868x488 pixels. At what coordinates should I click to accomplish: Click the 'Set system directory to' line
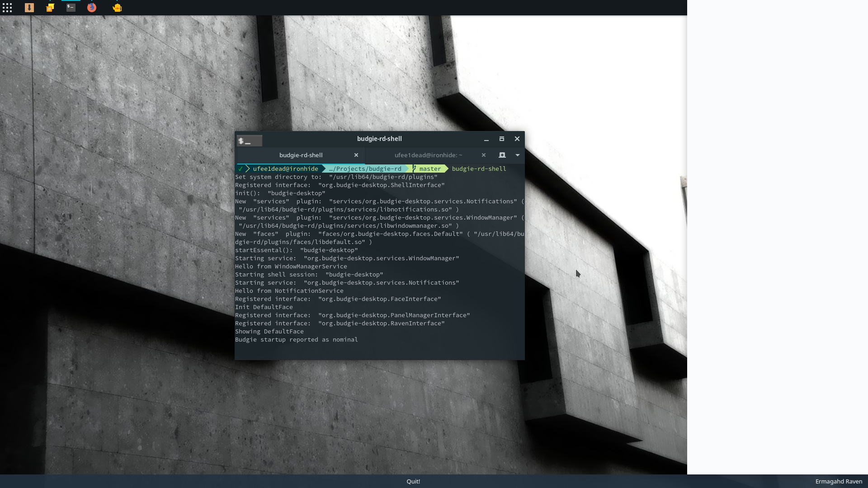point(336,177)
